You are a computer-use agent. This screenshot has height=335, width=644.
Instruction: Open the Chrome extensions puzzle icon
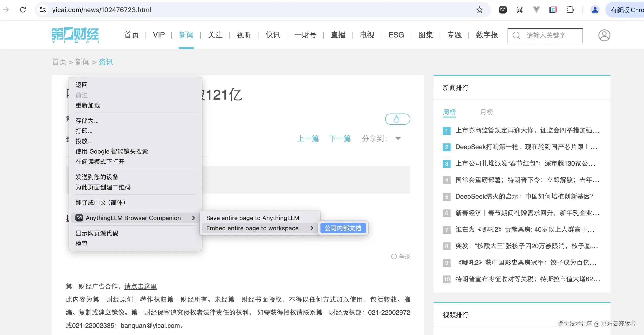570,10
